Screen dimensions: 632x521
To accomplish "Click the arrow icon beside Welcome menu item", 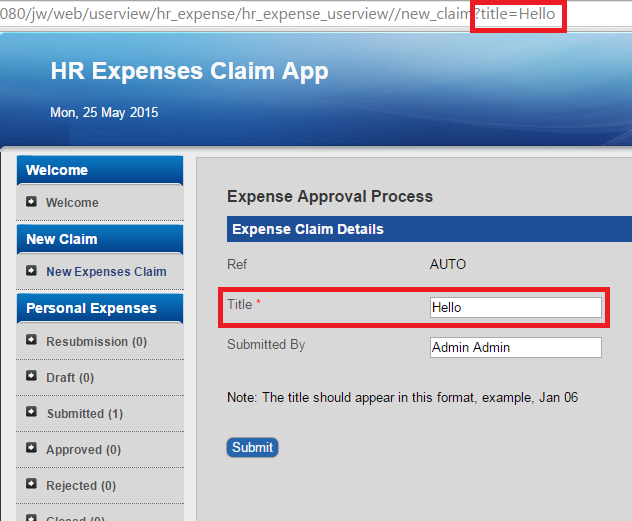I will (31, 202).
